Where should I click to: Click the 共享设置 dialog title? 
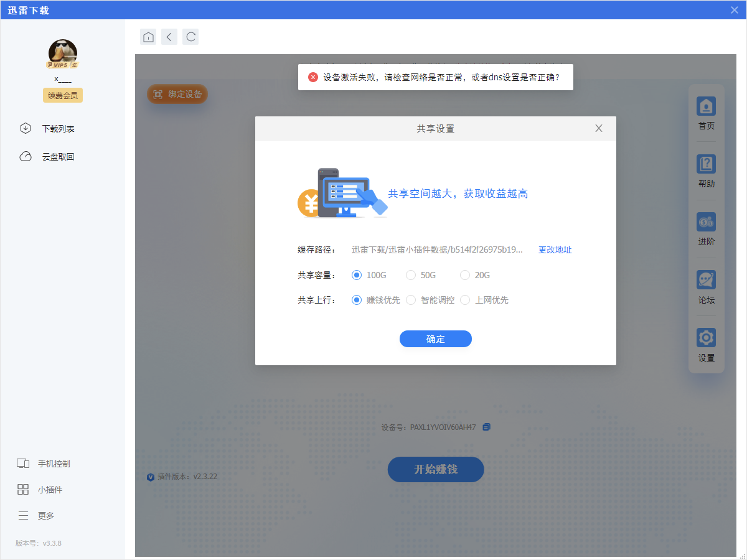click(436, 129)
